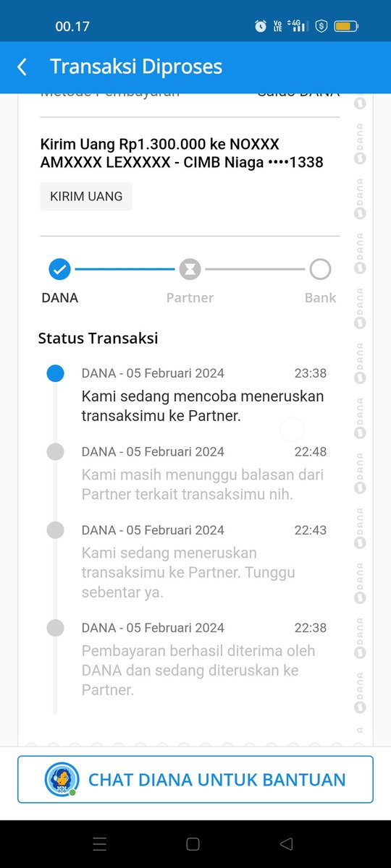This screenshot has width=391, height=868.
Task: Tap 'Kami sedang mencoba meneruskan' message
Action: coord(203,407)
